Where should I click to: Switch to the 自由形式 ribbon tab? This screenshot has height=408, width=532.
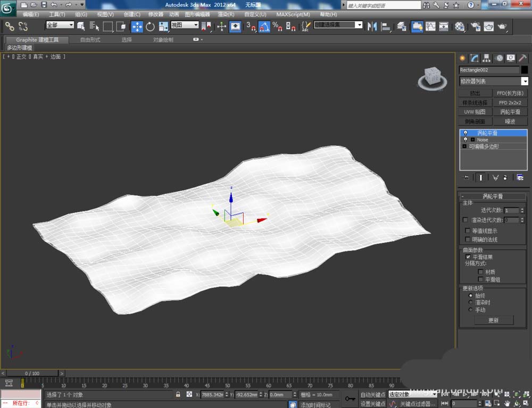pyautogui.click(x=90, y=40)
